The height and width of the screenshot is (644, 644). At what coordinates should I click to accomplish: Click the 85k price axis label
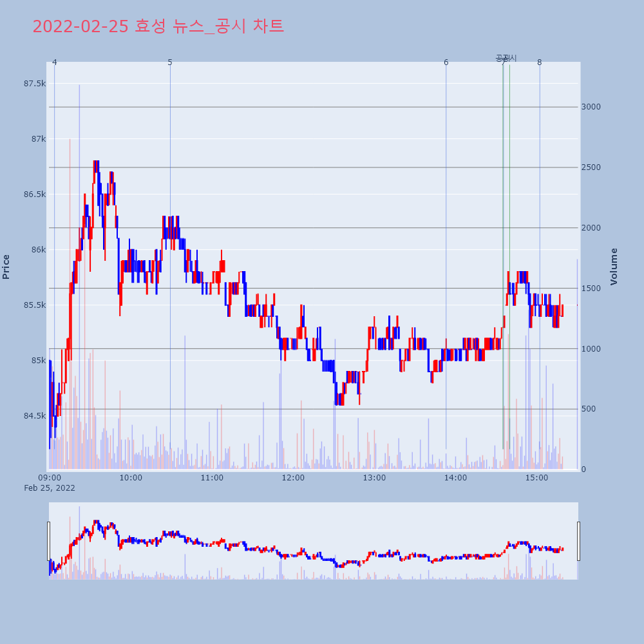[x=39, y=361]
